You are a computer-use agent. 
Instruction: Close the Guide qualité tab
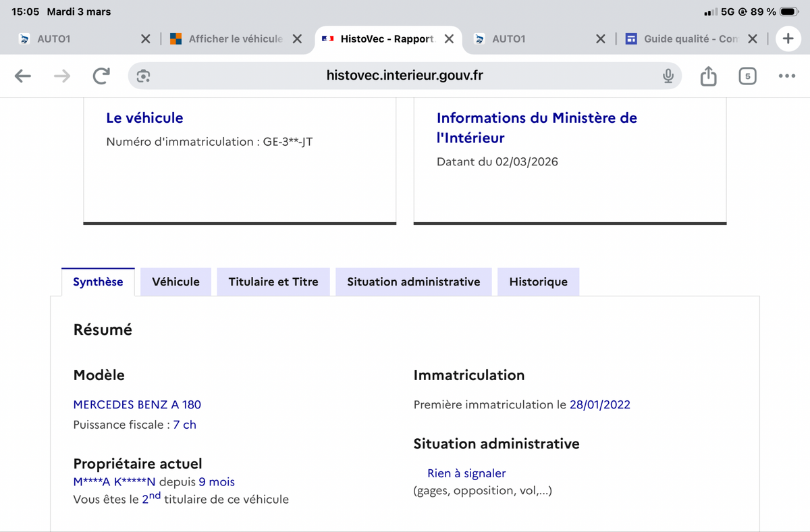coord(753,39)
